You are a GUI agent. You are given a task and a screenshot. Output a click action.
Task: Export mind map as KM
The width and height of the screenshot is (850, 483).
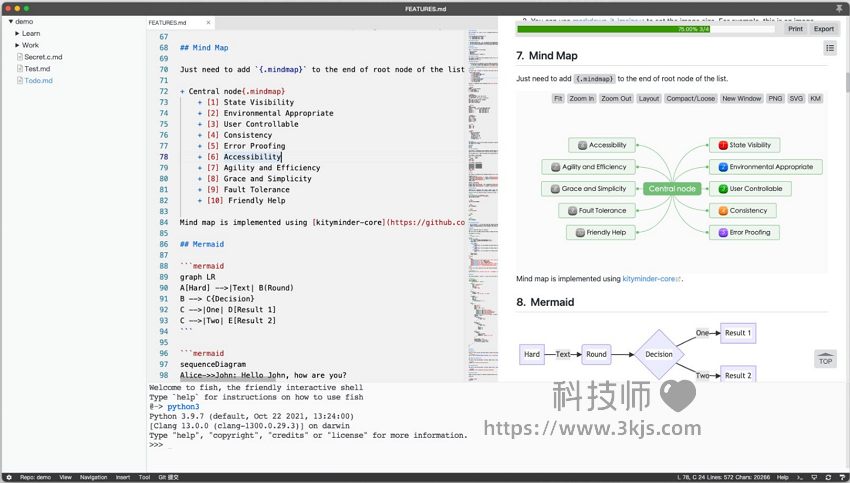(815, 99)
